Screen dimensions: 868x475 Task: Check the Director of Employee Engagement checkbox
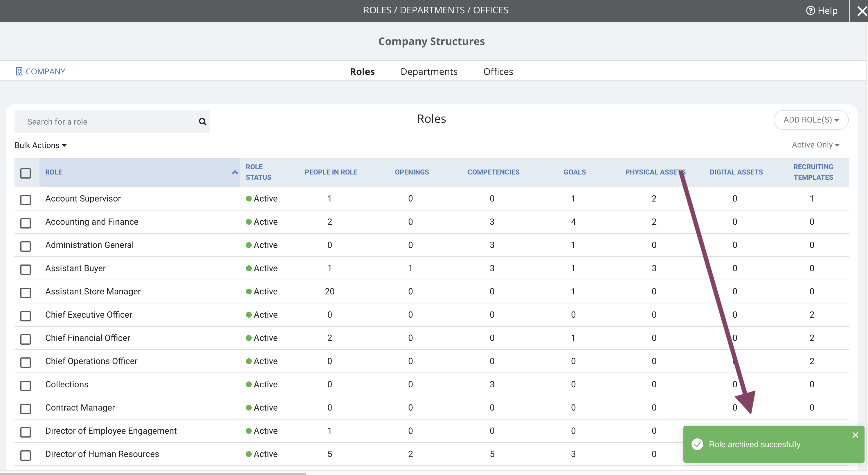click(x=26, y=432)
